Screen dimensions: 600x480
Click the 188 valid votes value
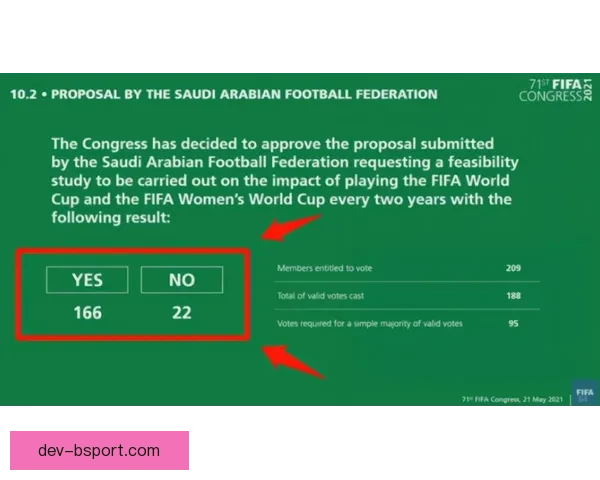pos(514,295)
